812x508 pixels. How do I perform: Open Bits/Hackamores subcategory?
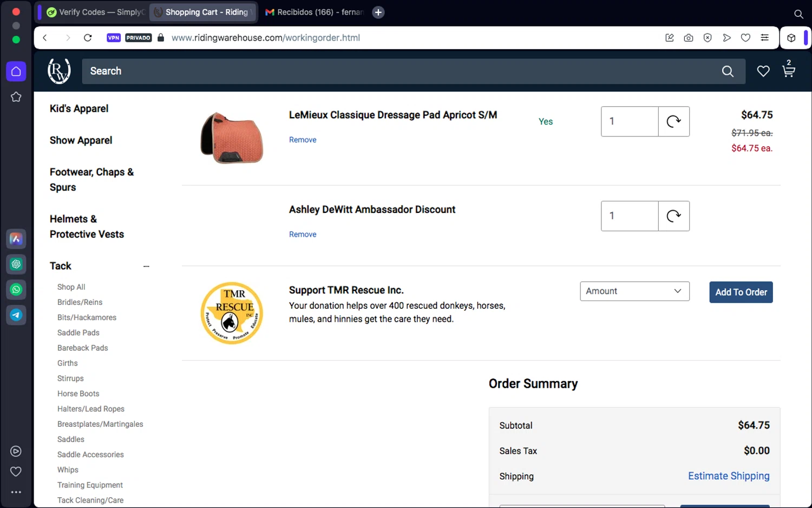(87, 317)
